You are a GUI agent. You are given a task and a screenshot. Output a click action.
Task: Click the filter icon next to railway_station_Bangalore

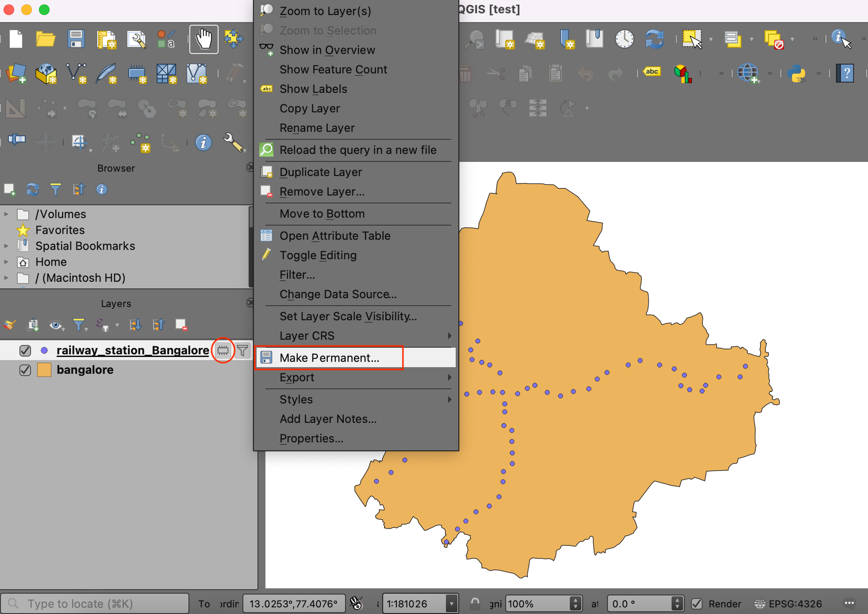click(242, 350)
